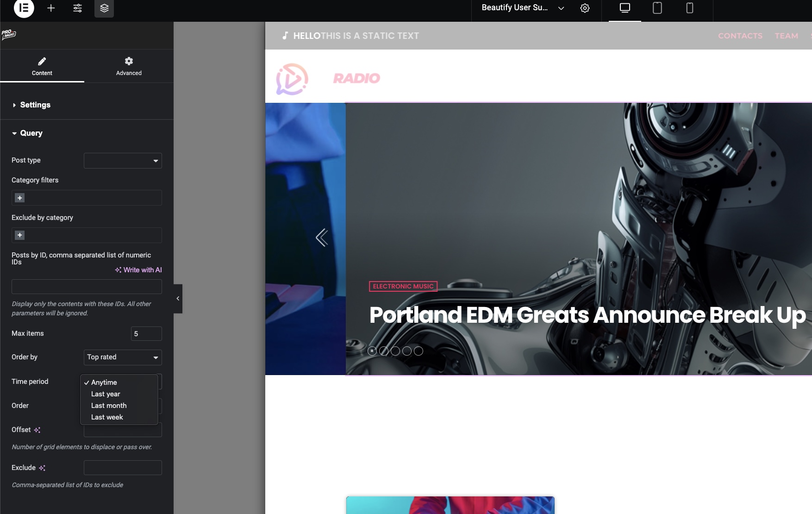Select the first slider pagination dot
The image size is (812, 514).
coord(372,351)
